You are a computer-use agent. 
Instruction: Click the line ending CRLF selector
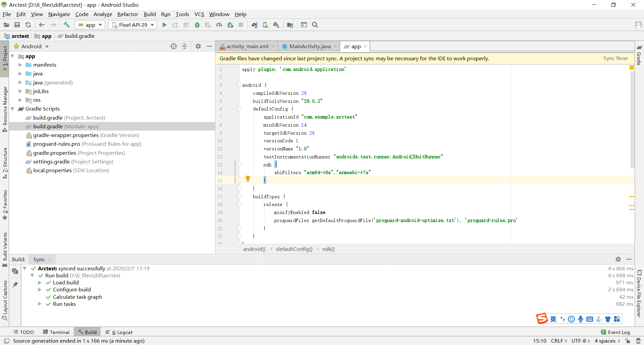click(558, 341)
